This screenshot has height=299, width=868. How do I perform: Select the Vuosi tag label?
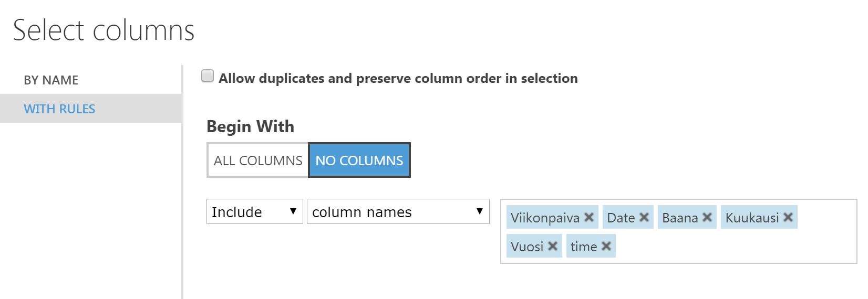527,247
